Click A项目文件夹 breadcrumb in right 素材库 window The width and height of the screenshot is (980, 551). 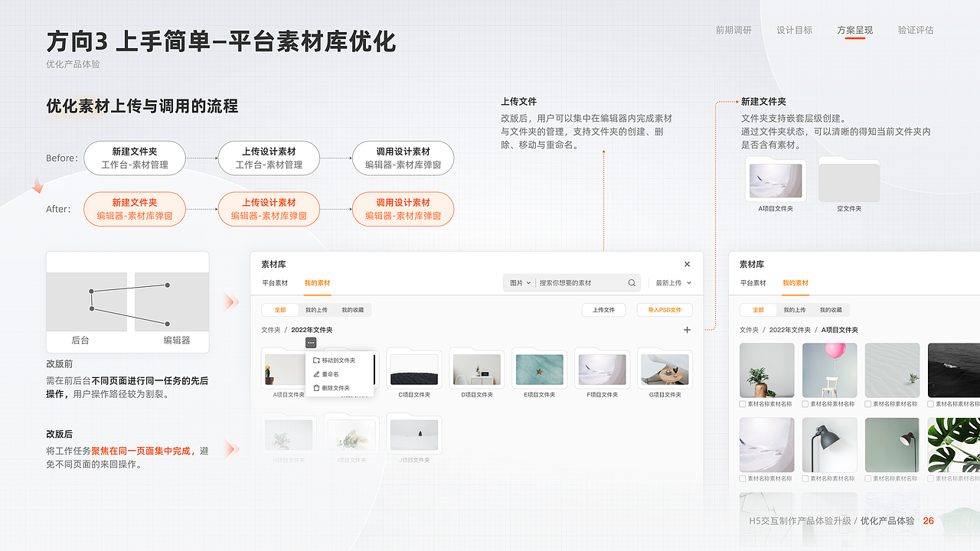pyautogui.click(x=840, y=330)
